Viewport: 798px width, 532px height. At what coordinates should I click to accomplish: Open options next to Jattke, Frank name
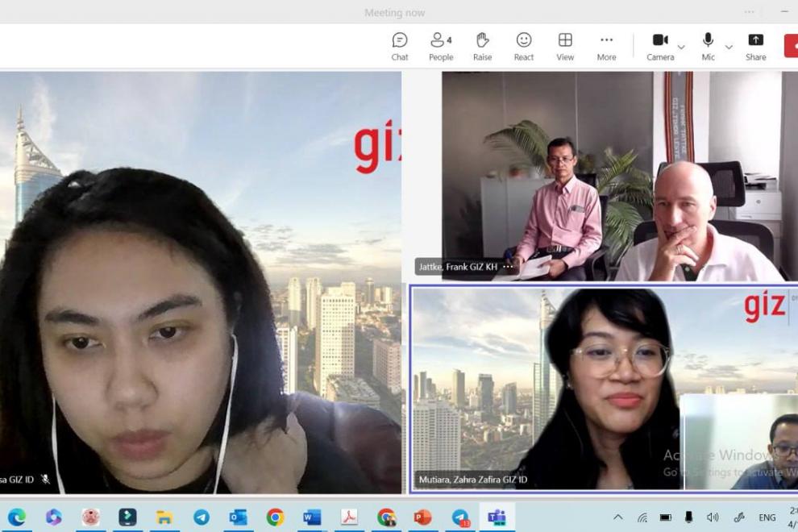(508, 267)
